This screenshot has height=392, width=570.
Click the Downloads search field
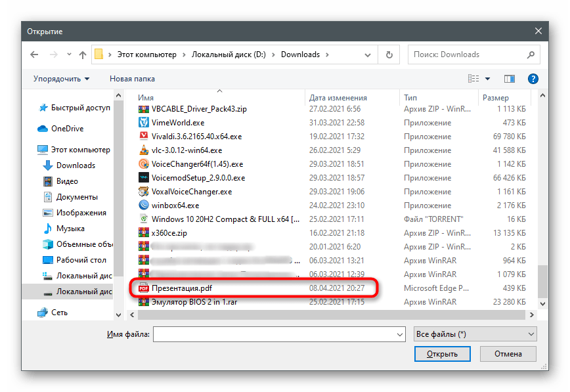[470, 54]
